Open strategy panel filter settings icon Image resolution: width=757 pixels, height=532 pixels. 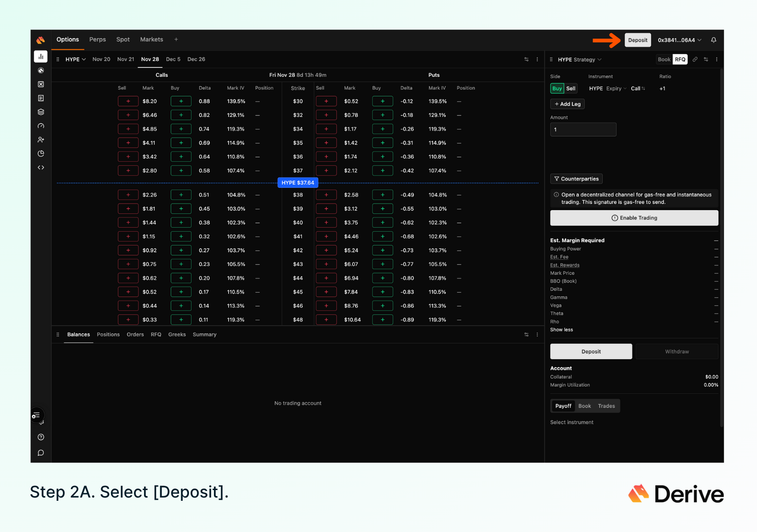click(706, 59)
